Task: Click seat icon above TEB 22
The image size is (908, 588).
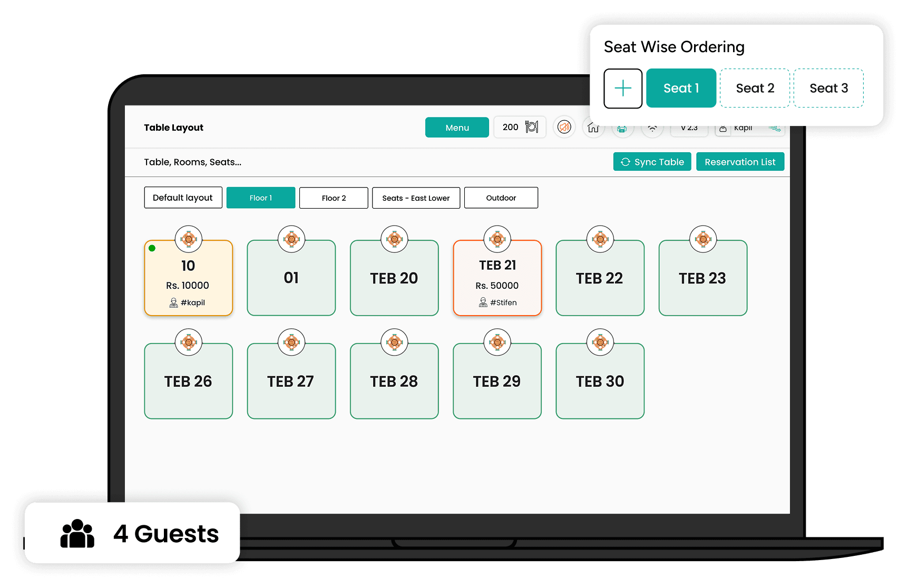Action: click(600, 239)
